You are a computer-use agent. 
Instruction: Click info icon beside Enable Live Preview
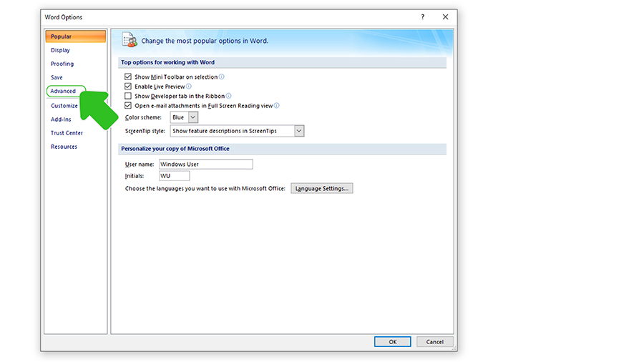pos(188,86)
